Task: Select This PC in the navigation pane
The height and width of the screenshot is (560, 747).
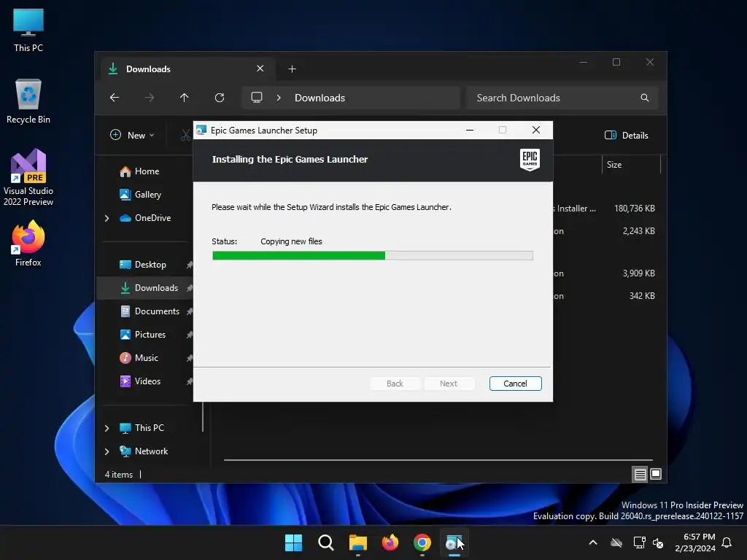Action: (149, 428)
